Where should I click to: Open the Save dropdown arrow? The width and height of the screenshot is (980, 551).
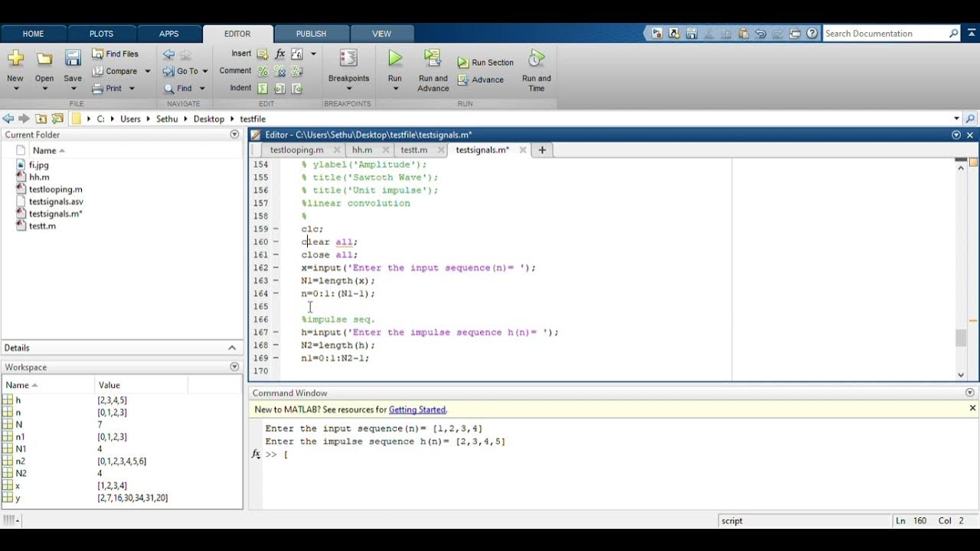pyautogui.click(x=73, y=89)
